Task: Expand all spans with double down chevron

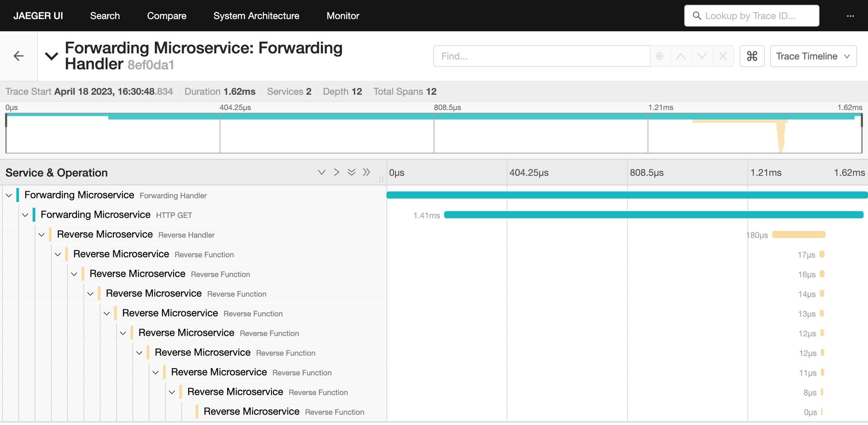Action: (352, 172)
